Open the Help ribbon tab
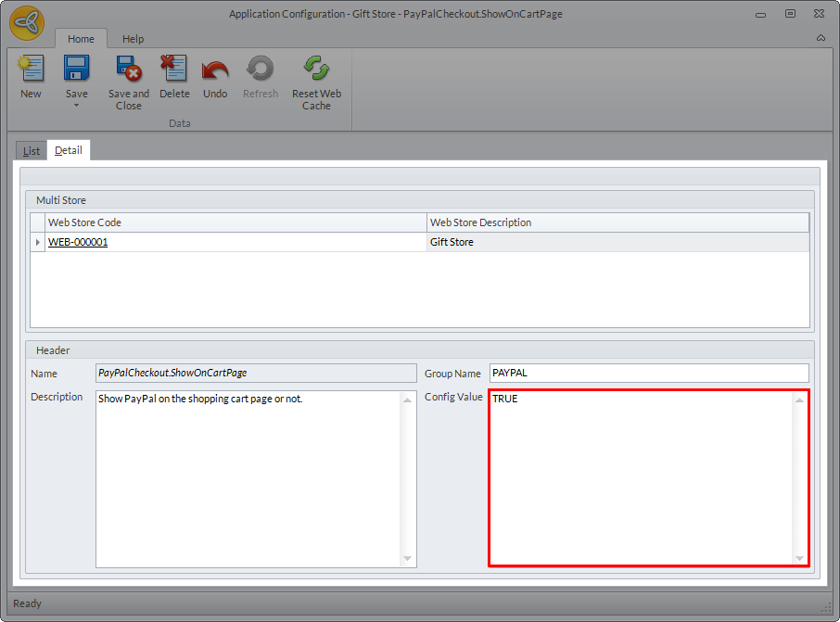840x622 pixels. pos(133,39)
